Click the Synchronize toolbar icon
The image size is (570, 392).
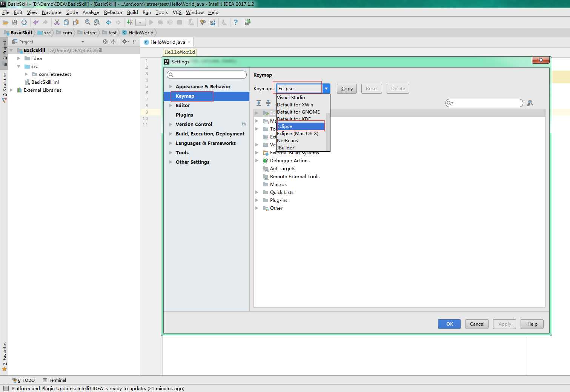pos(24,23)
